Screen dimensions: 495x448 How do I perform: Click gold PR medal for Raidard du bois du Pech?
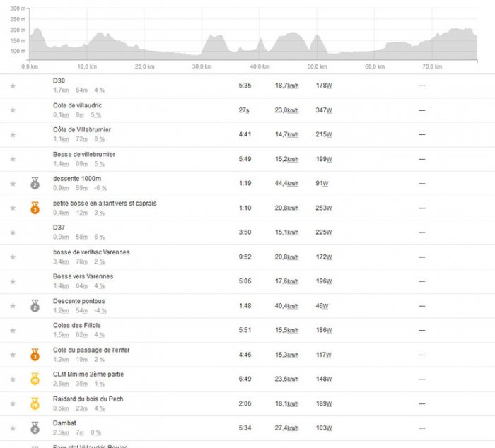point(35,403)
